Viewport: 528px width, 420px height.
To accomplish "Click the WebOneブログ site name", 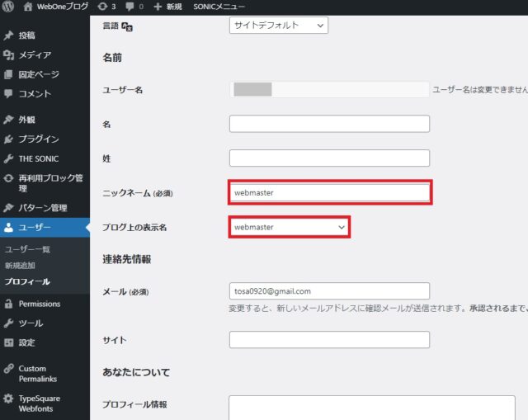I will [x=63, y=7].
